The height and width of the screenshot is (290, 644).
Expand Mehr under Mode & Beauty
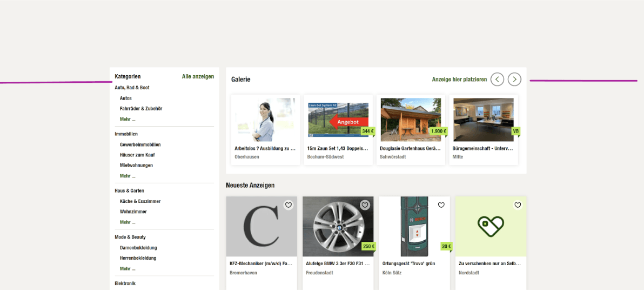[x=128, y=269]
